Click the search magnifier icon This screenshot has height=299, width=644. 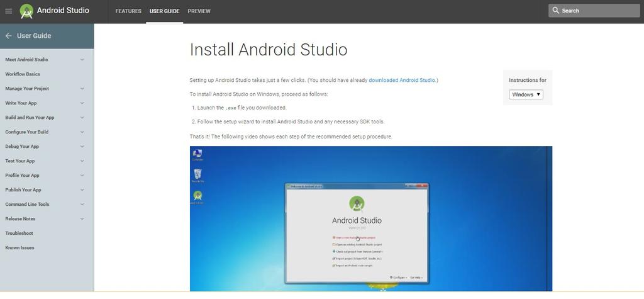pyautogui.click(x=556, y=11)
